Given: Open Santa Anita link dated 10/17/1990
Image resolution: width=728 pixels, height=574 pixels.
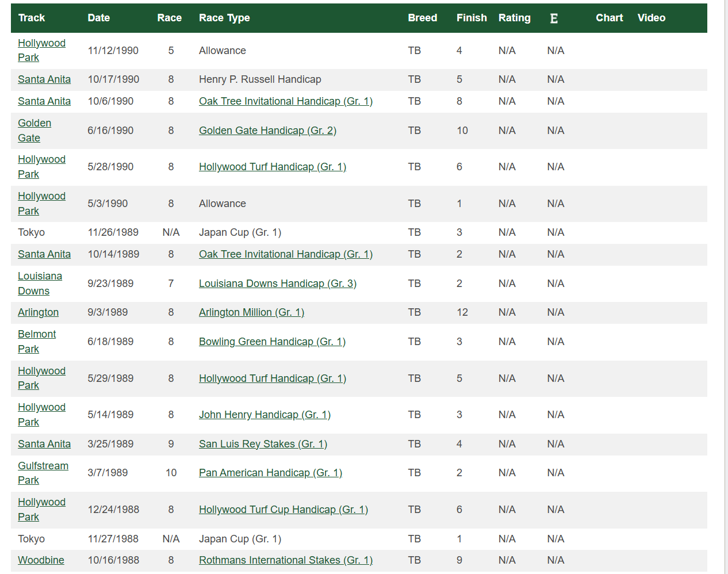Looking at the screenshot, I should (x=44, y=79).
